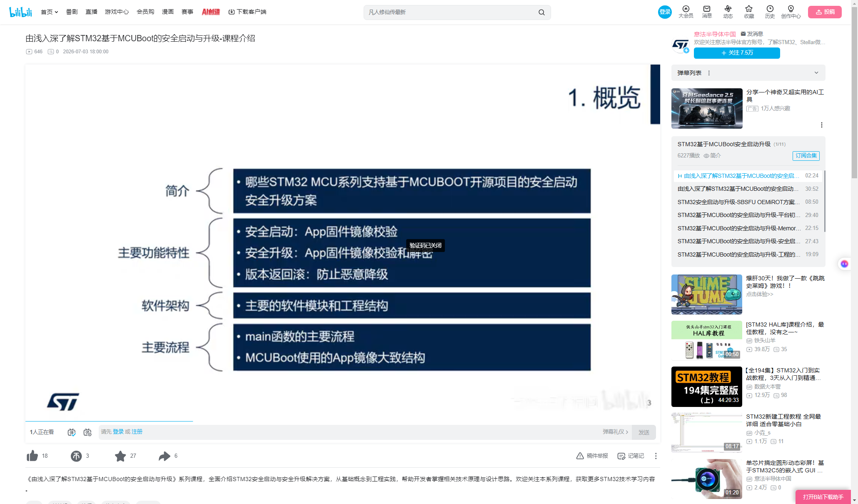Screen dimensions: 858x504
Task: Open the ad card's three-dot menu
Action: tap(821, 125)
